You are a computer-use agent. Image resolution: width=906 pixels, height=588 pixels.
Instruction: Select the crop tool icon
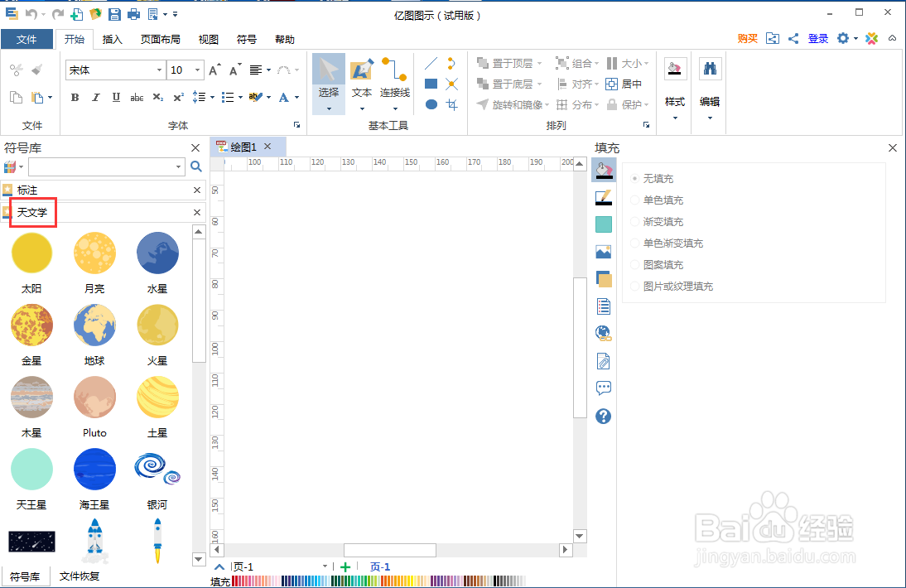(452, 104)
